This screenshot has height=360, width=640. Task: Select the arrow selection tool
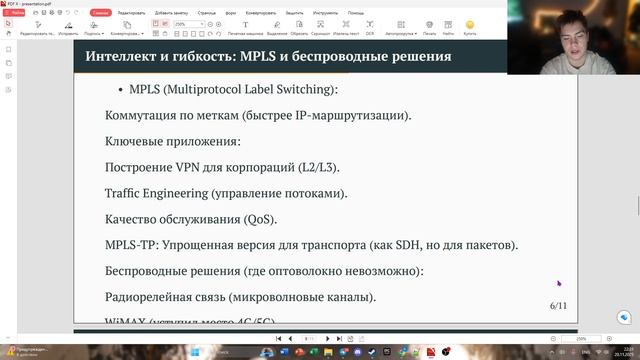[9, 24]
